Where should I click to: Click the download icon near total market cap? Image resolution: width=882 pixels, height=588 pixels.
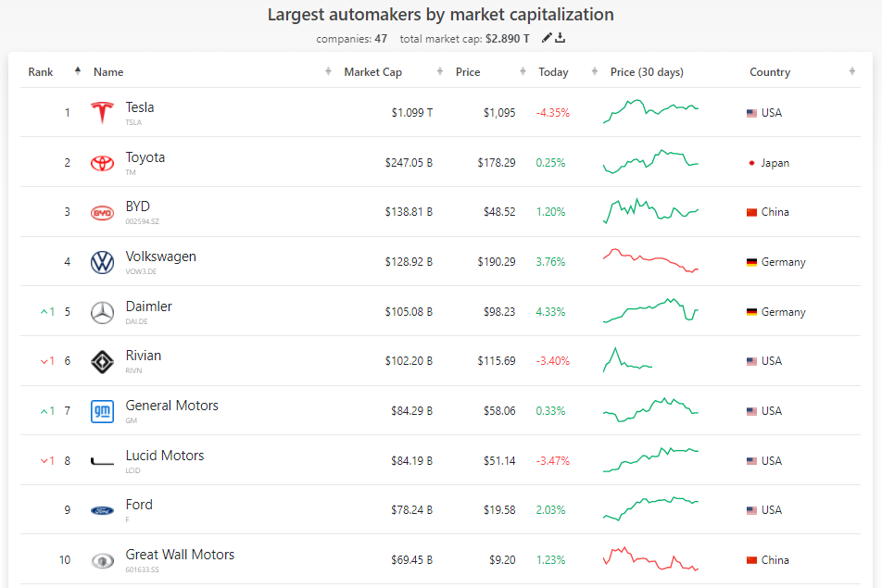(561, 38)
